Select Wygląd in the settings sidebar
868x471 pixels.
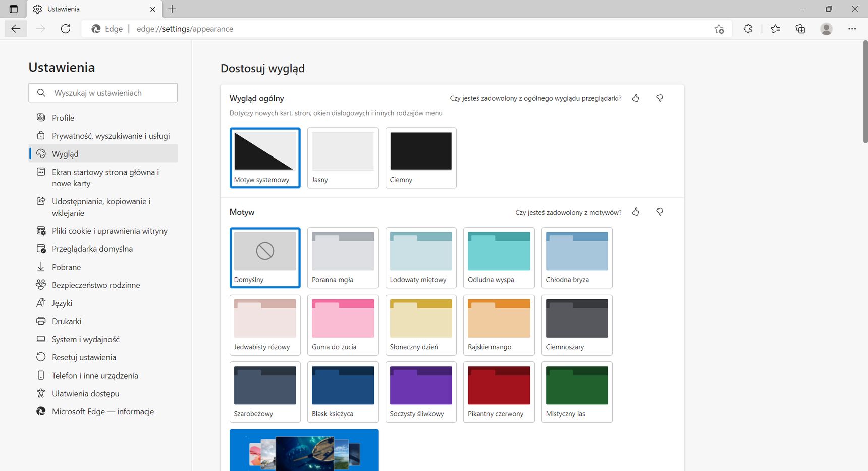[103, 153]
